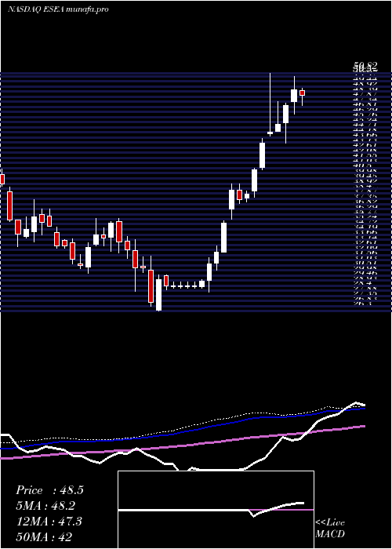Image resolution: width=392 pixels, height=549 pixels.
Task: Click the last red candlestick on the chart
Action: click(302, 93)
